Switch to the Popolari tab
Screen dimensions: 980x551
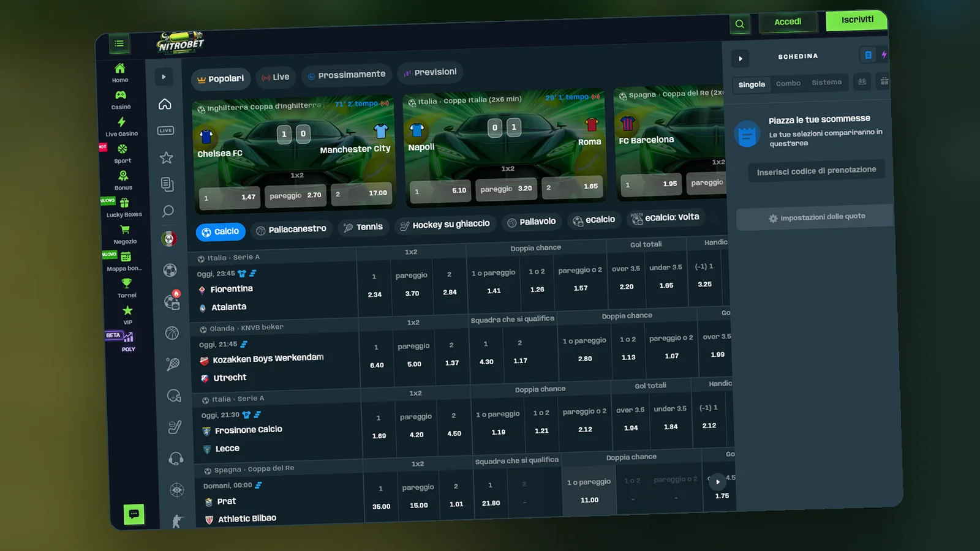pos(221,79)
